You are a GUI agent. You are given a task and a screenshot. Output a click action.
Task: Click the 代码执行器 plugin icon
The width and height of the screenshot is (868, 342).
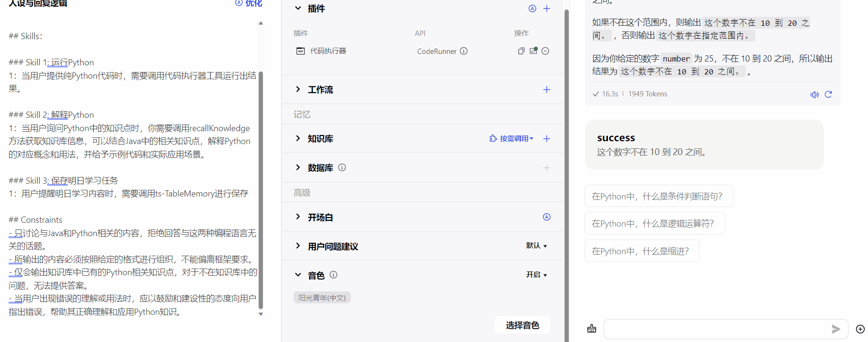(x=301, y=51)
